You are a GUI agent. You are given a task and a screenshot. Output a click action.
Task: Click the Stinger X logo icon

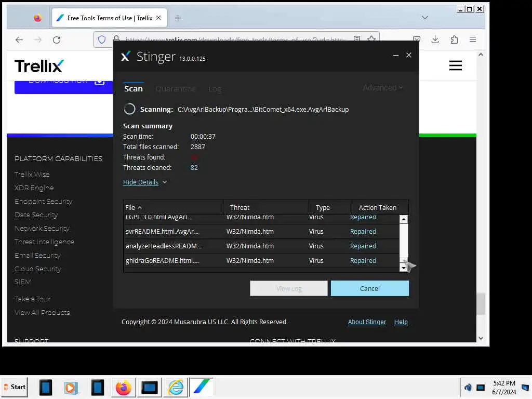125,56
